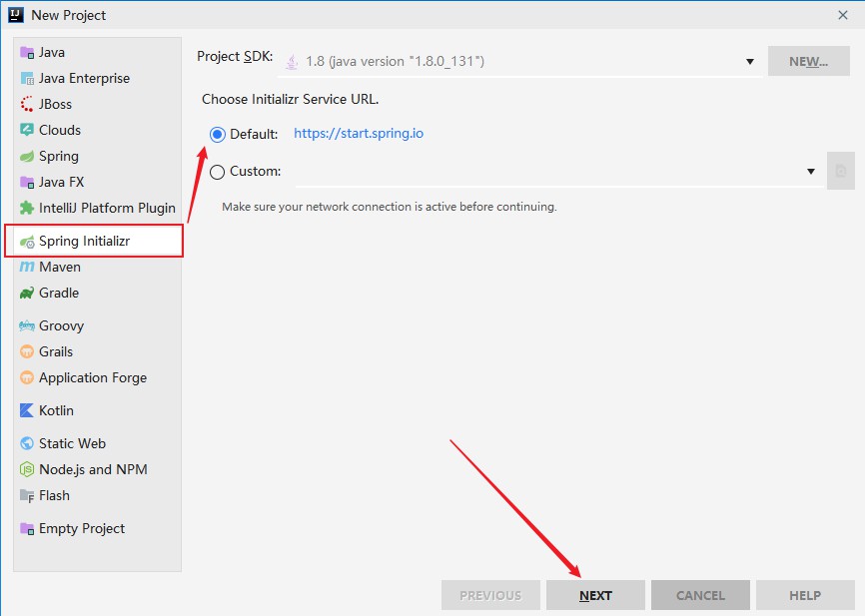Click the Custom: radio label
This screenshot has height=616, width=865.
(256, 172)
